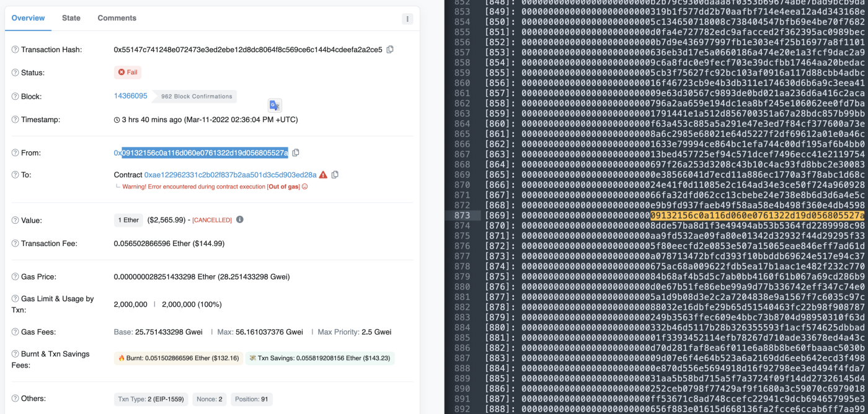Open the three-dot options menu
The image size is (868, 414).
[407, 19]
